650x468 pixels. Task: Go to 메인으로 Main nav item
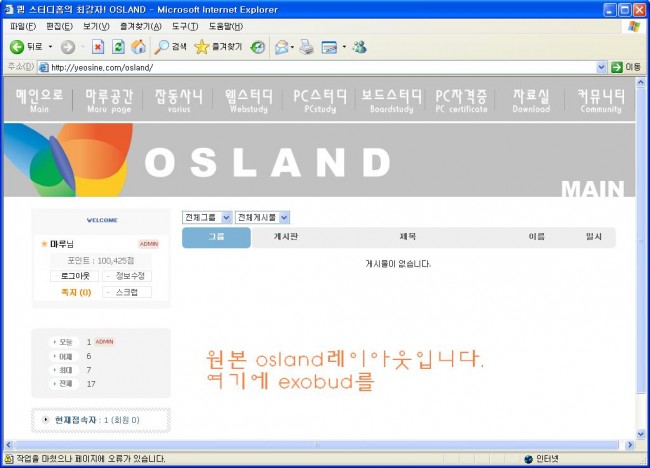point(39,100)
